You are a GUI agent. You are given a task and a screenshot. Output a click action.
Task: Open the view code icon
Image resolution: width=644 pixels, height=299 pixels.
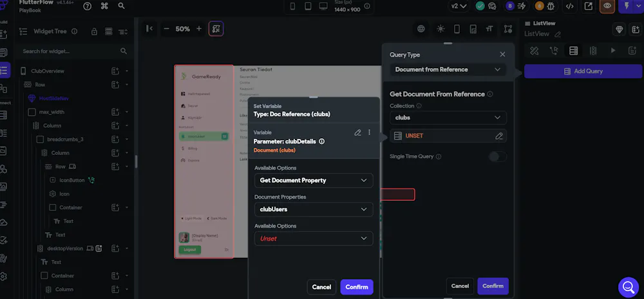pos(570,6)
